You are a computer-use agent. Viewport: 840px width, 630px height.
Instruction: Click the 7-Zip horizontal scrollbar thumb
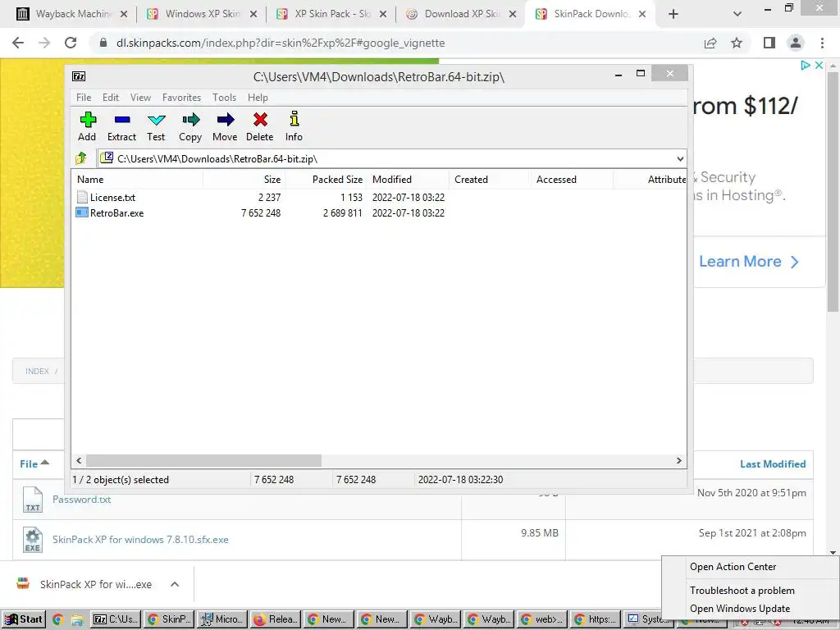click(203, 461)
